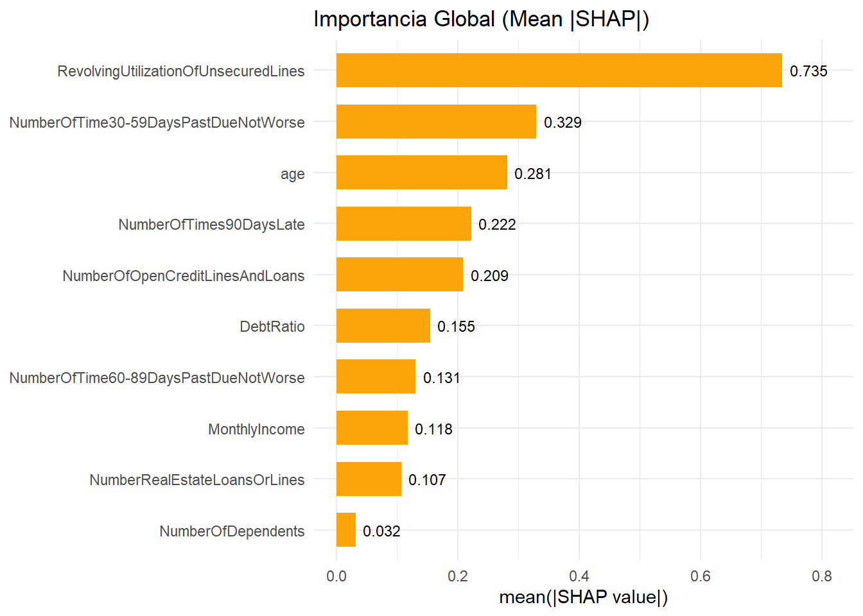
Task: Click the 0.0 x-axis tick label
Action: (x=336, y=576)
